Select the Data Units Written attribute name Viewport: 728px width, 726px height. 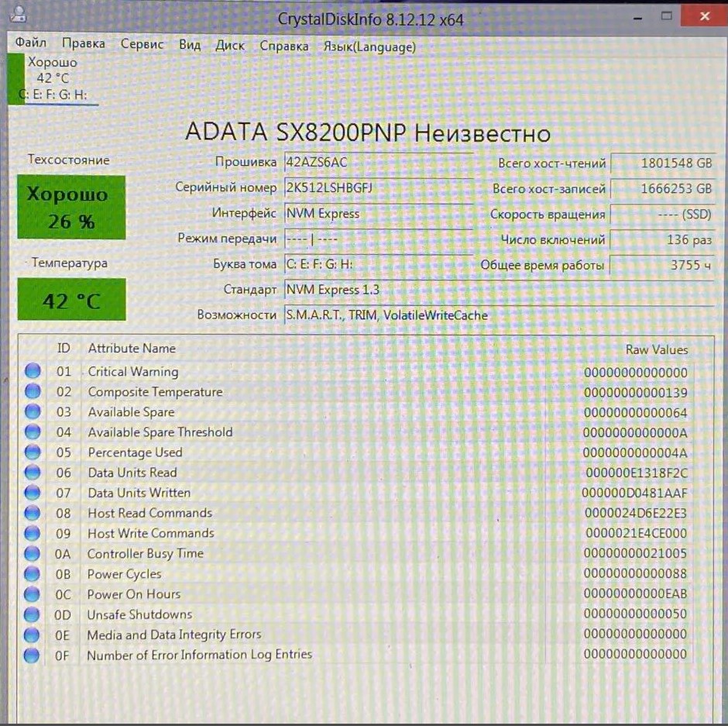tap(139, 493)
